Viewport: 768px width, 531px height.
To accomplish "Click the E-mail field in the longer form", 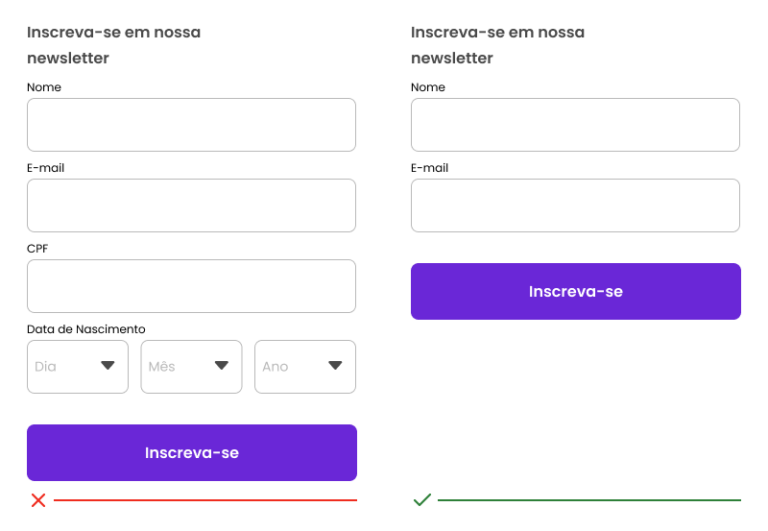I will click(191, 206).
